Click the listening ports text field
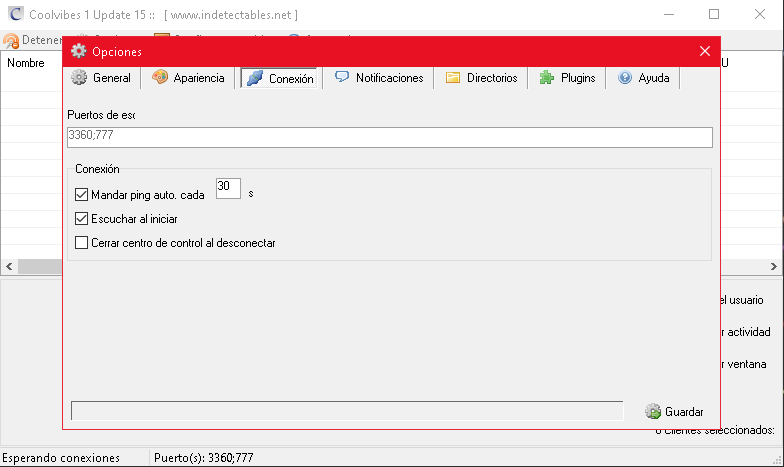The width and height of the screenshot is (784, 467). click(390, 138)
